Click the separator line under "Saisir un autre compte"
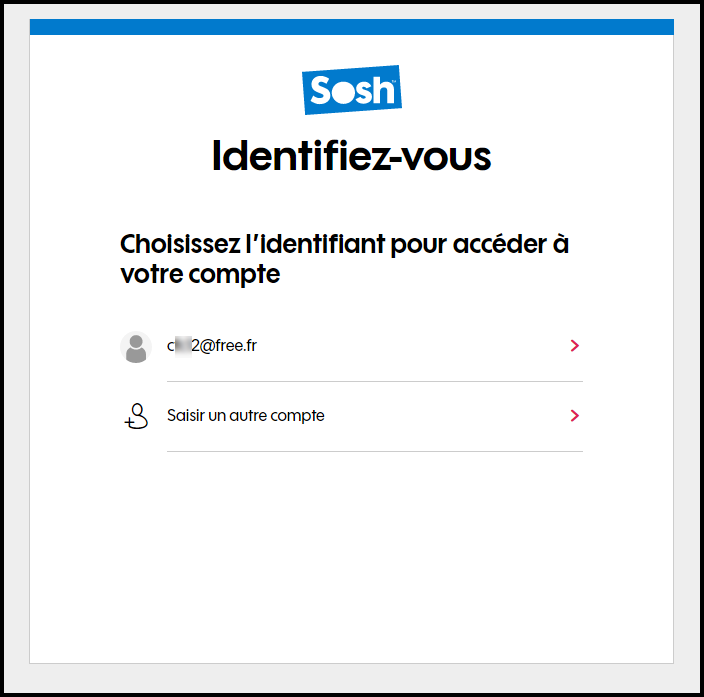 click(x=374, y=451)
